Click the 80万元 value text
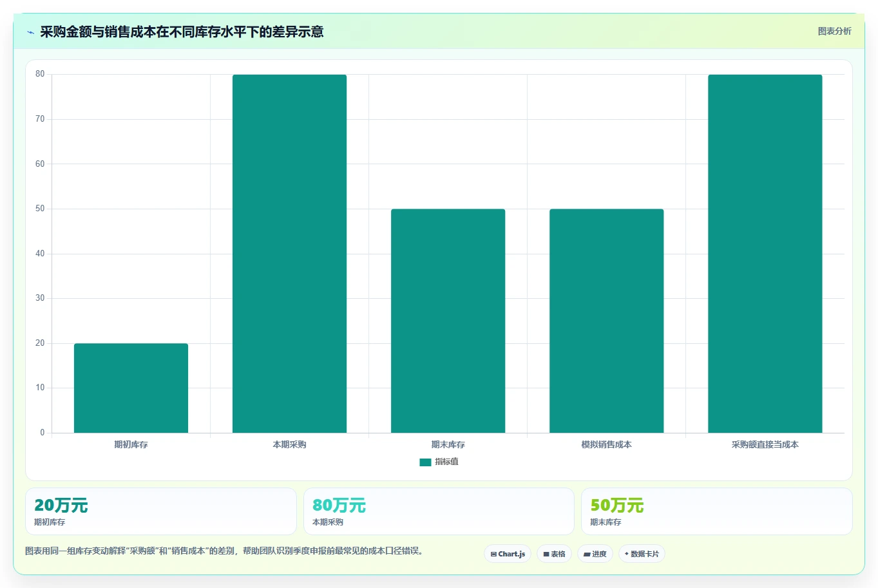The height and width of the screenshot is (588, 878). pyautogui.click(x=339, y=506)
